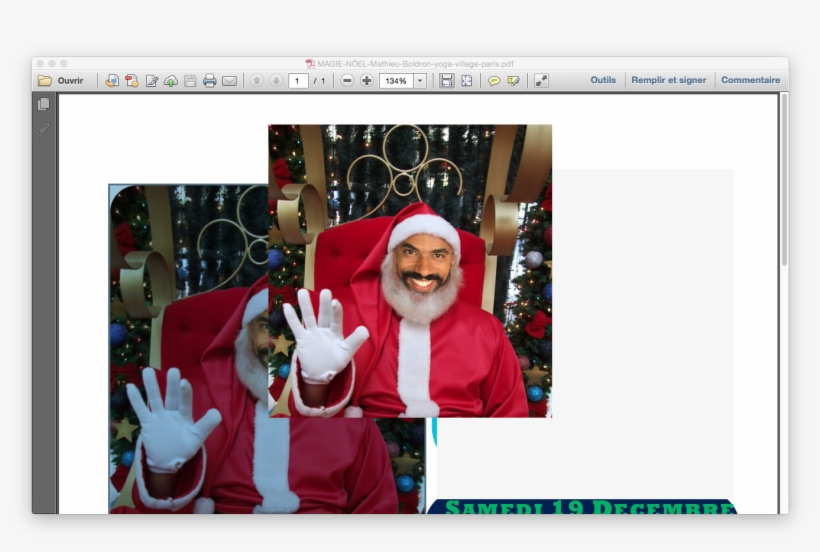Click the foreground Santa photo
The image size is (820, 552).
point(410,271)
